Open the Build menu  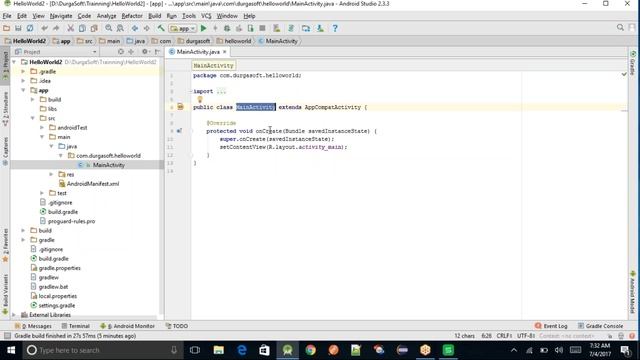(x=154, y=16)
